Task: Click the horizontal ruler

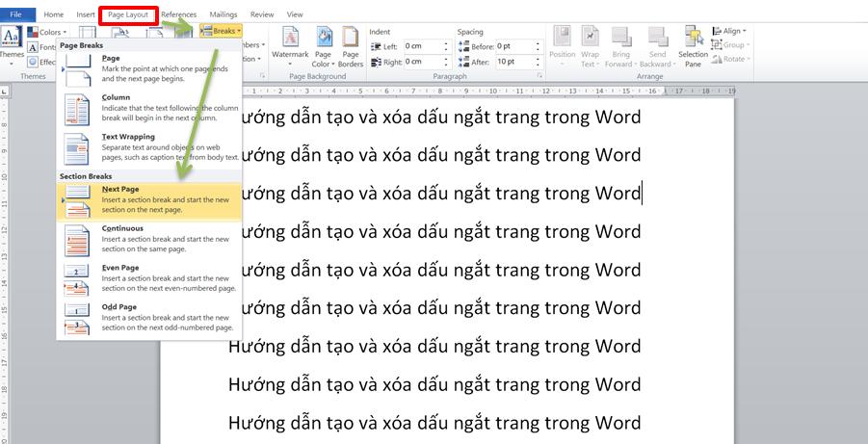Action: (x=487, y=91)
